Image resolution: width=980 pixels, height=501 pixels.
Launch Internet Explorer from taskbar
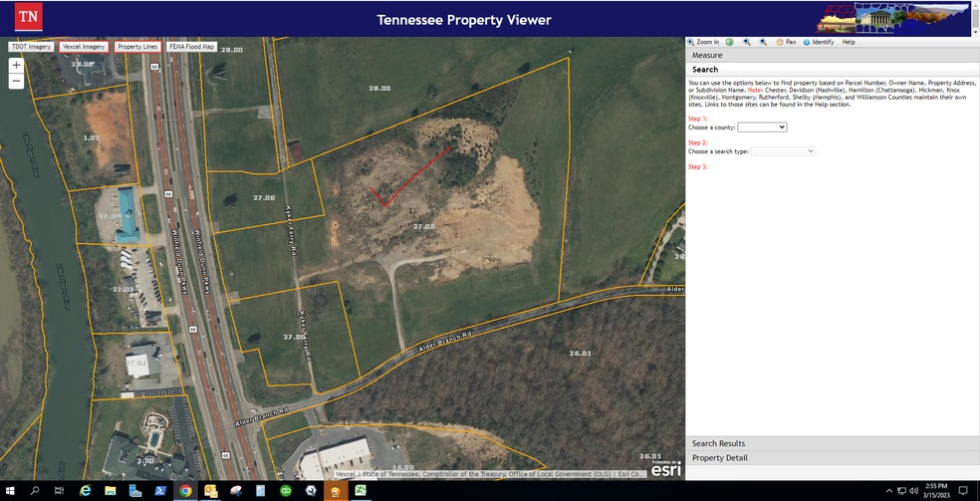(85, 490)
